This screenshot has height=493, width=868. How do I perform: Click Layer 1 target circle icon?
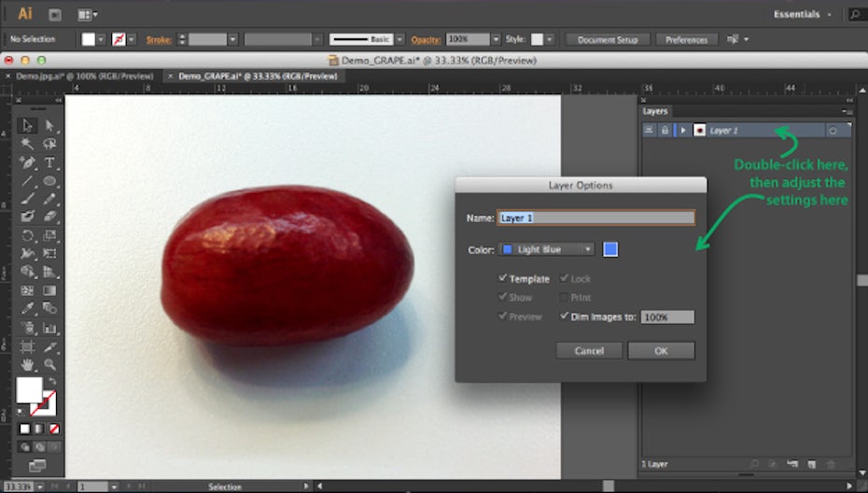[833, 131]
